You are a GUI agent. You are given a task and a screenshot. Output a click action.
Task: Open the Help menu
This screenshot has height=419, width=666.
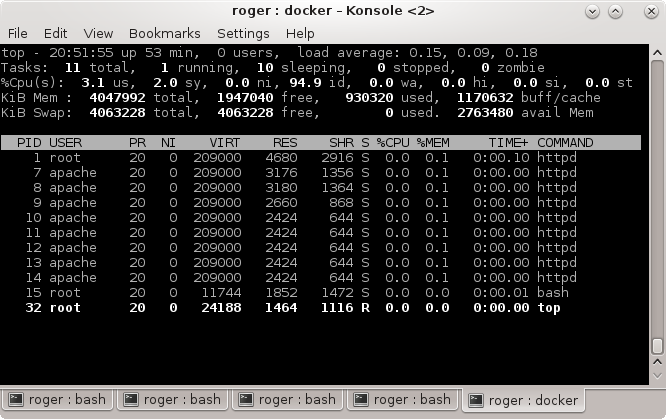pos(300,33)
